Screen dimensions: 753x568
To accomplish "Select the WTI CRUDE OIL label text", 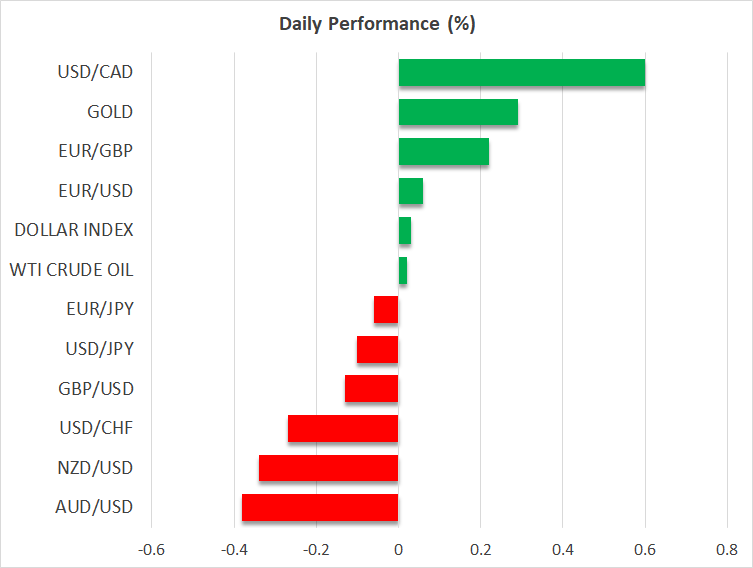I will (71, 270).
